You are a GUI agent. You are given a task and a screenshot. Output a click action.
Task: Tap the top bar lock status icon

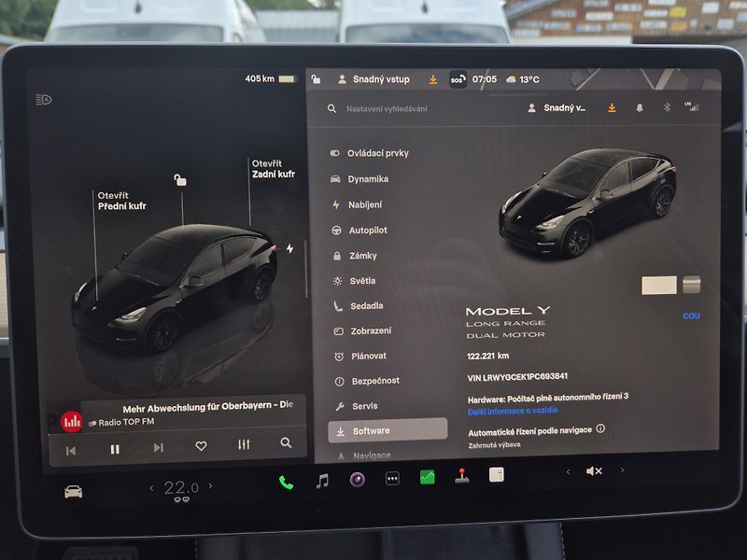click(316, 79)
